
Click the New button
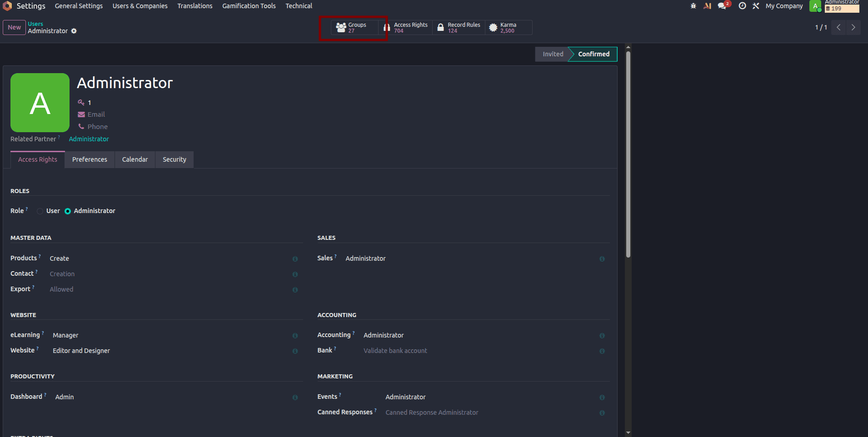pyautogui.click(x=15, y=27)
